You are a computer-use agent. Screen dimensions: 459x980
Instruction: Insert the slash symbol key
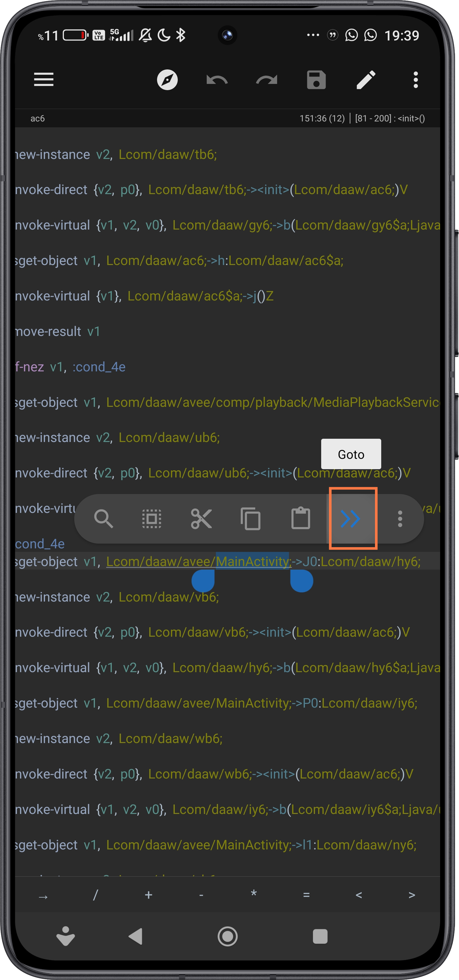[x=96, y=895]
